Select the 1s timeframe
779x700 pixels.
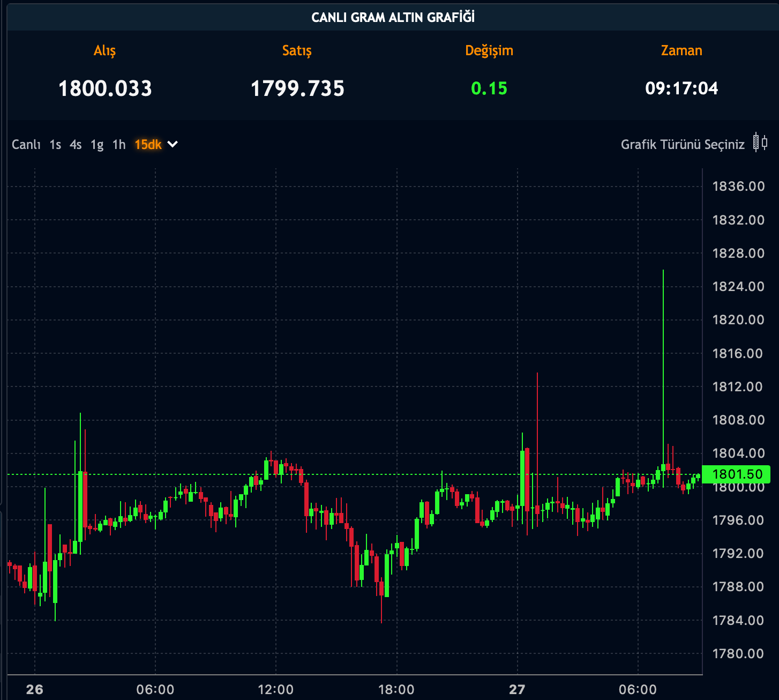point(55,145)
